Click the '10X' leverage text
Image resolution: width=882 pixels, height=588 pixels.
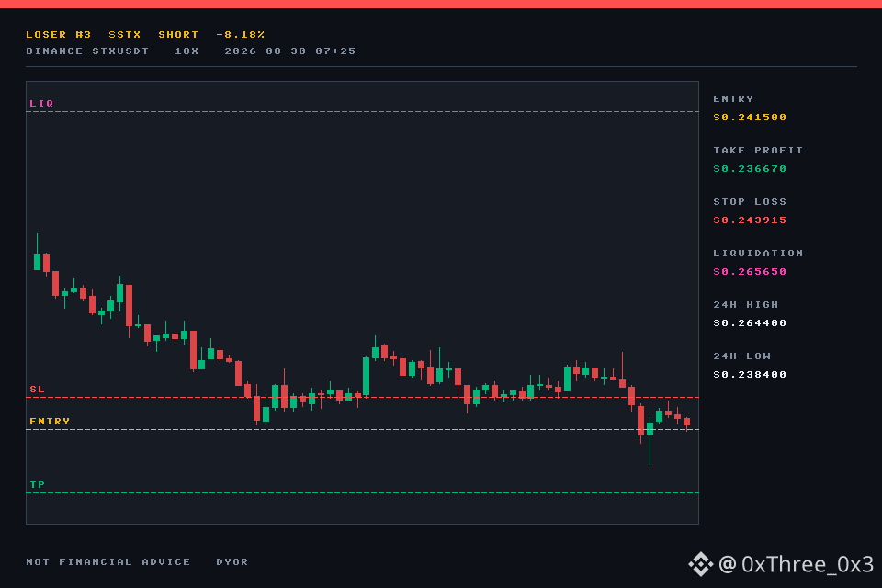click(x=187, y=51)
